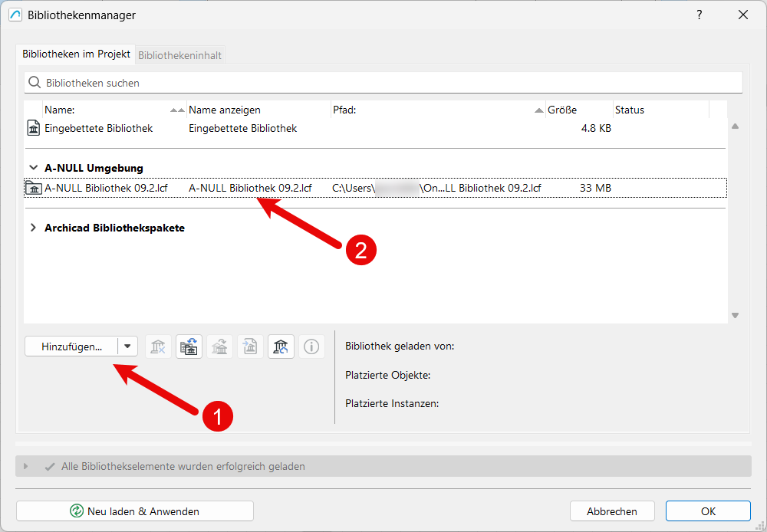Click the Größe column header
The width and height of the screenshot is (767, 532).
(579, 110)
